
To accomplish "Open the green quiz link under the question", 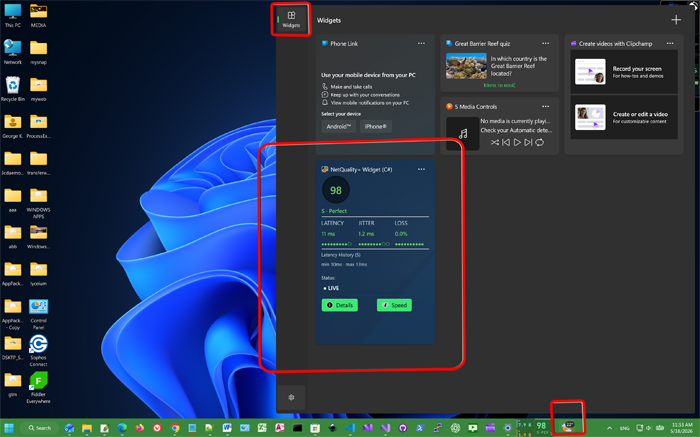I will pyautogui.click(x=499, y=85).
